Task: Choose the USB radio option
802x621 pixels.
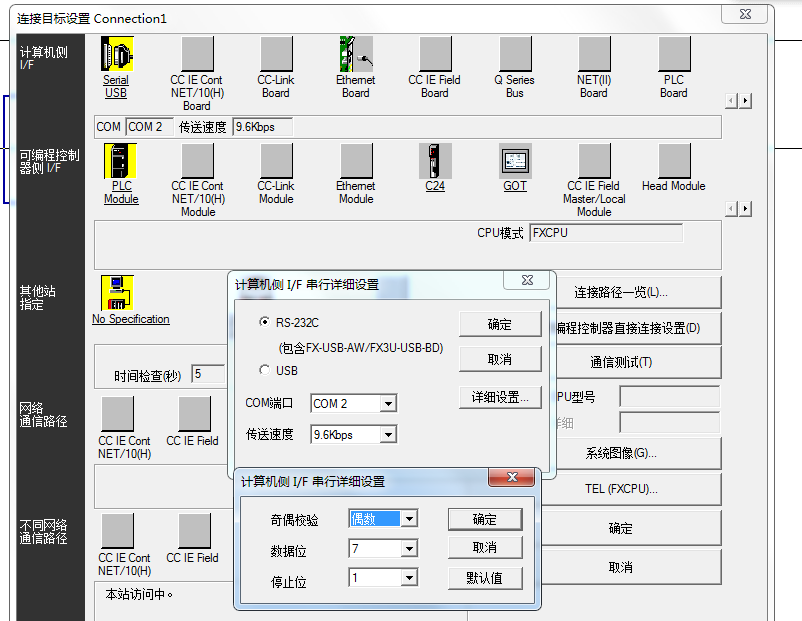Action: pos(265,370)
